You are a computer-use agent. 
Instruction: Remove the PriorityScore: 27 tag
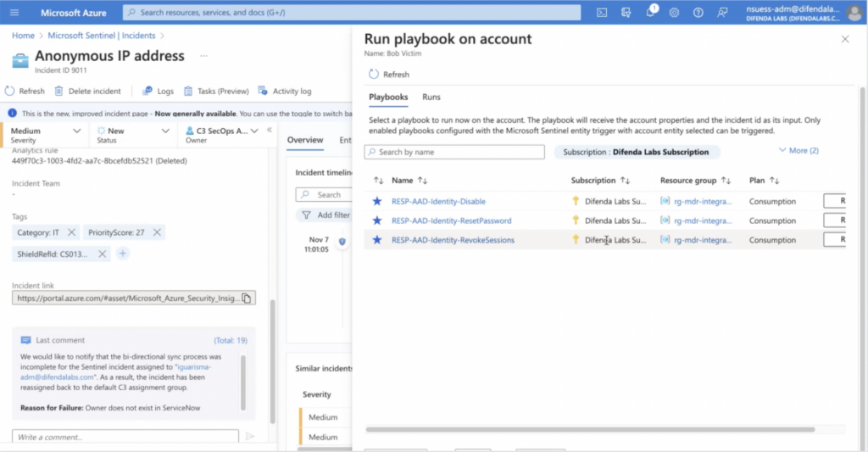click(157, 232)
